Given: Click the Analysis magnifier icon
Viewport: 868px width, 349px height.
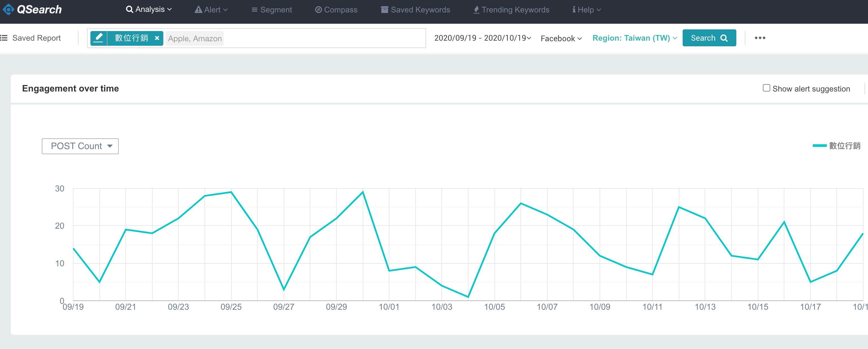Looking at the screenshot, I should 129,9.
